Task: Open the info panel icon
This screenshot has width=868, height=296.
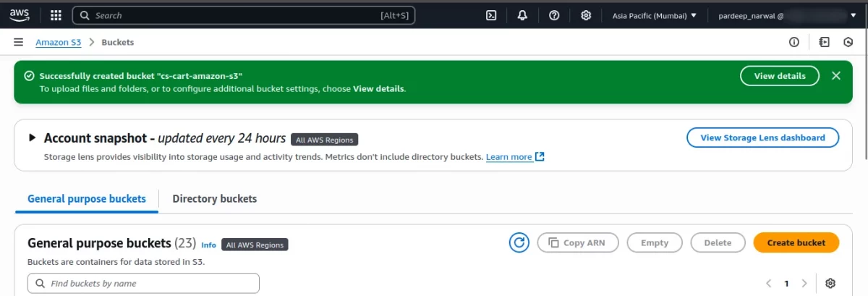Action: [794, 42]
